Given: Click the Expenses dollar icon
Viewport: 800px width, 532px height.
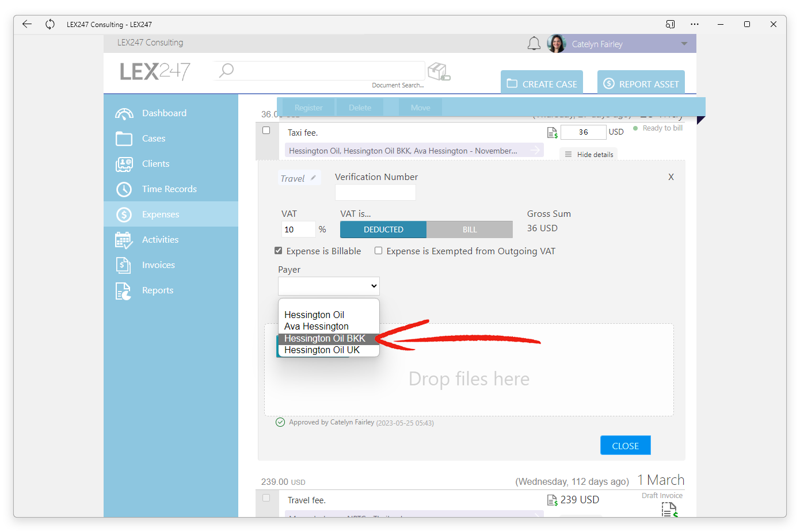Looking at the screenshot, I should click(x=124, y=215).
